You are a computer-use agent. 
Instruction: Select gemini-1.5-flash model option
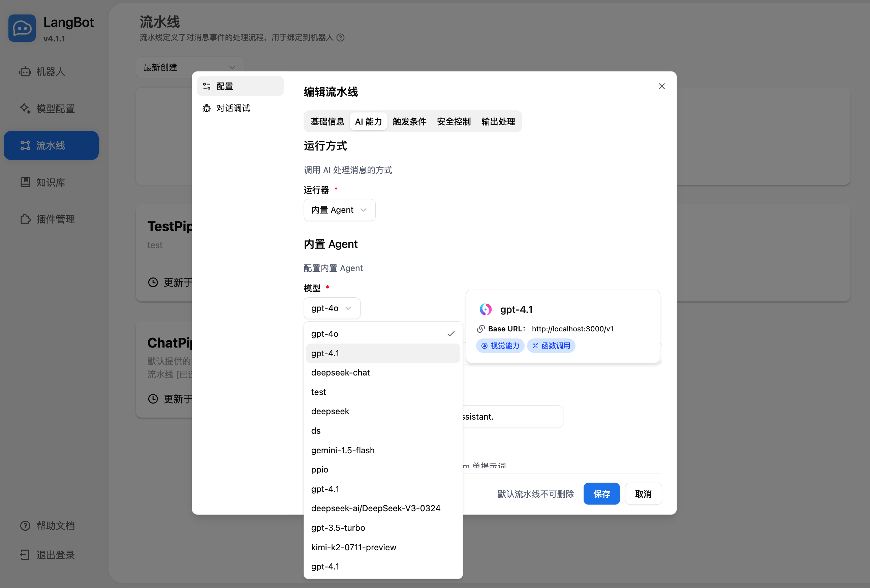coord(343,450)
